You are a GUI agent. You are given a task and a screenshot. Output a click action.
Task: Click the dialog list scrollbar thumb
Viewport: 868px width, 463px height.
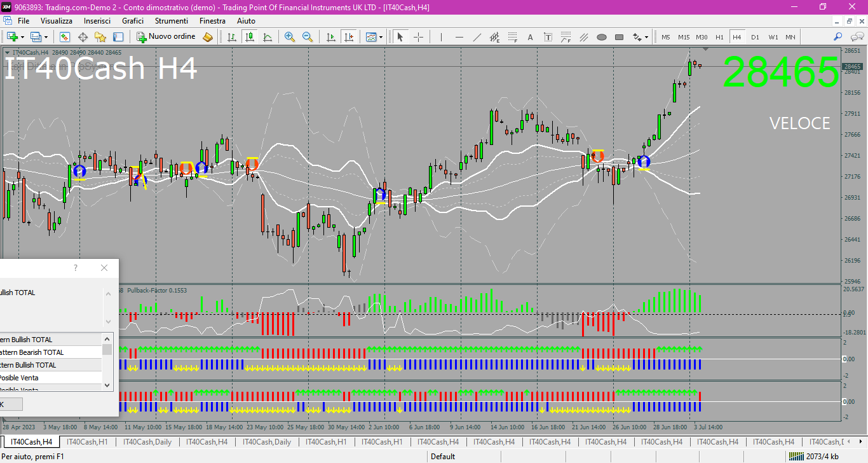[x=107, y=349]
